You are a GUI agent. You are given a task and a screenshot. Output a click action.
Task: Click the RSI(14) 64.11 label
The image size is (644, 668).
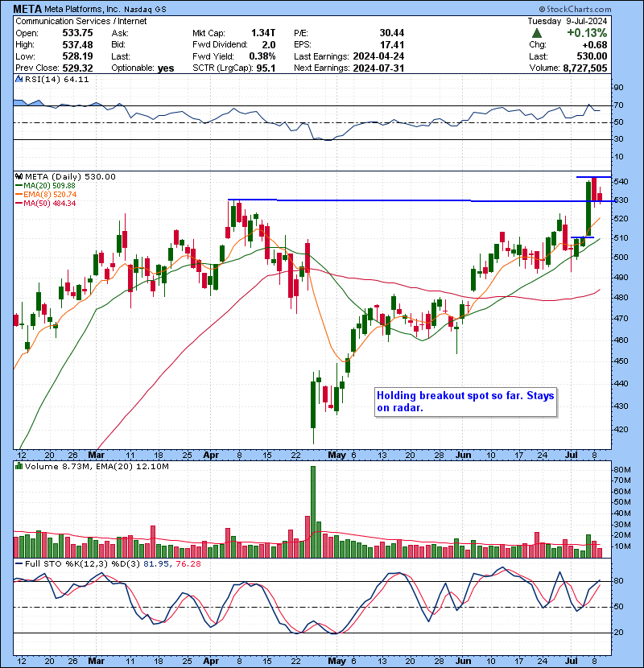[56, 79]
